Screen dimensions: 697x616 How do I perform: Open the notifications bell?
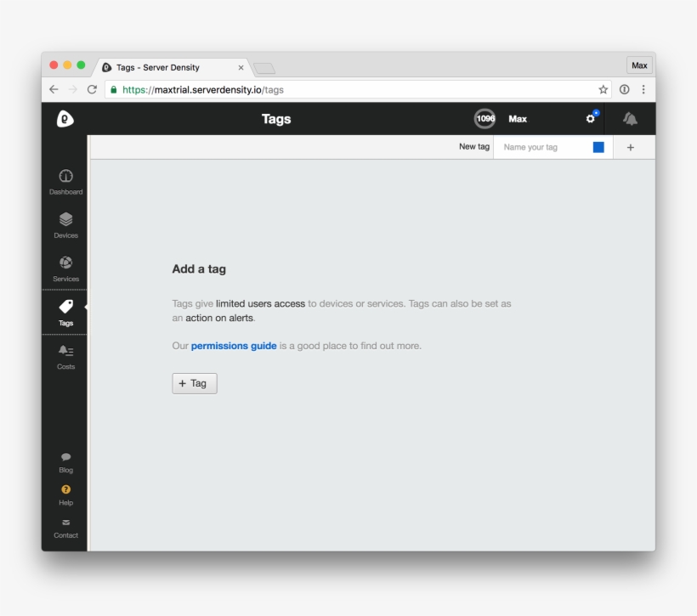click(x=629, y=118)
